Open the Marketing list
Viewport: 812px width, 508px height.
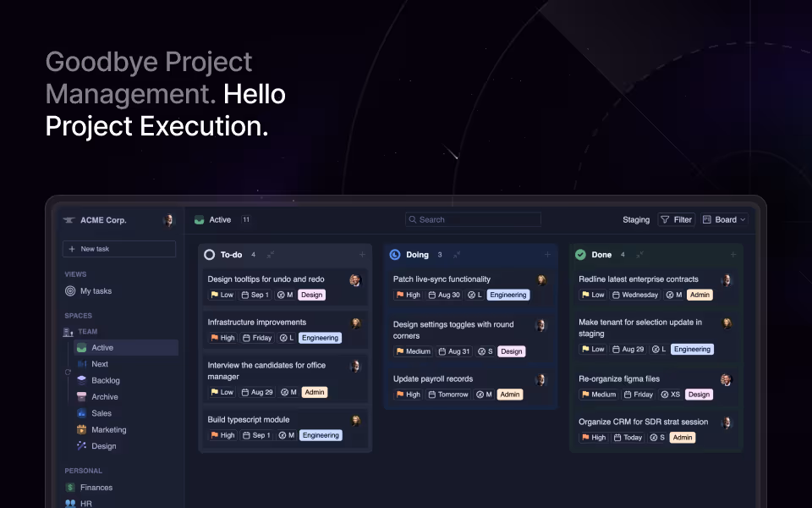pyautogui.click(x=101, y=429)
